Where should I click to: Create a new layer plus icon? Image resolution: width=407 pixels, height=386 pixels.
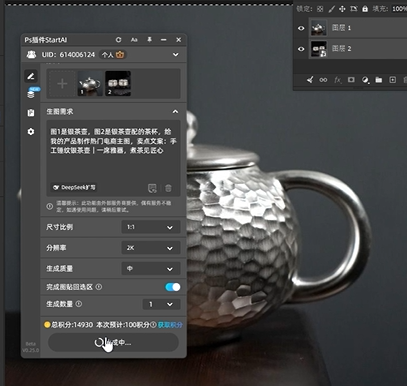pyautogui.click(x=393, y=80)
